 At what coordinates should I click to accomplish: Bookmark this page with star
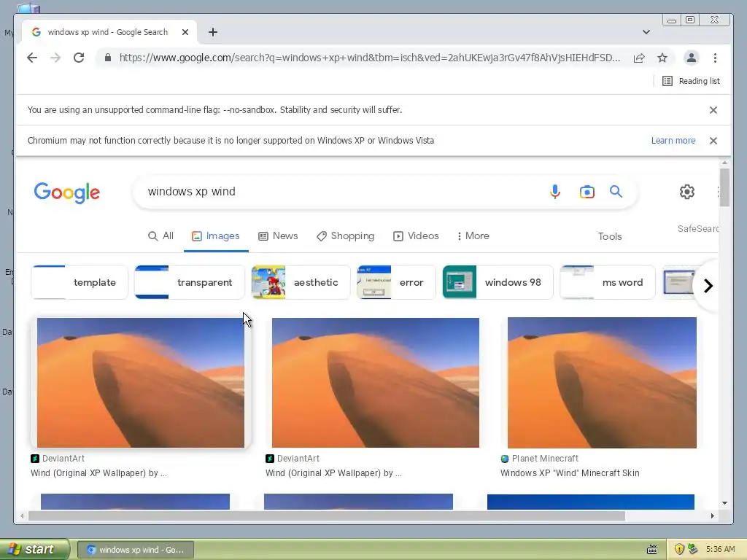(662, 58)
